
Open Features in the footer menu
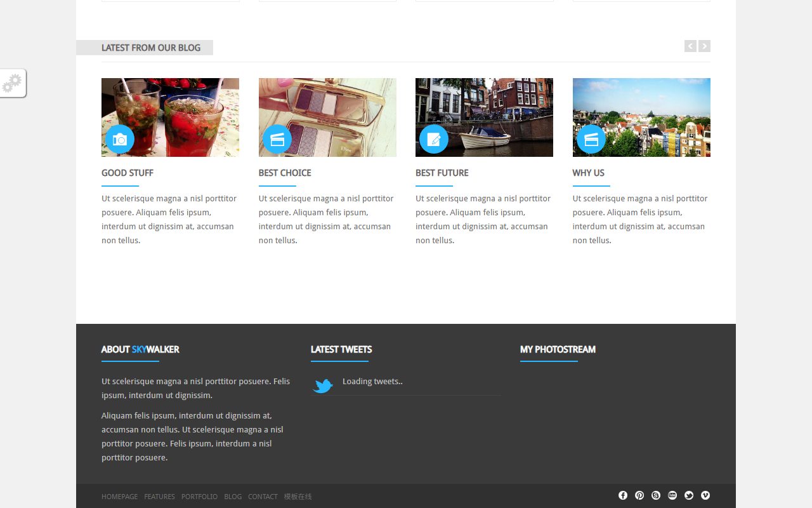click(159, 497)
